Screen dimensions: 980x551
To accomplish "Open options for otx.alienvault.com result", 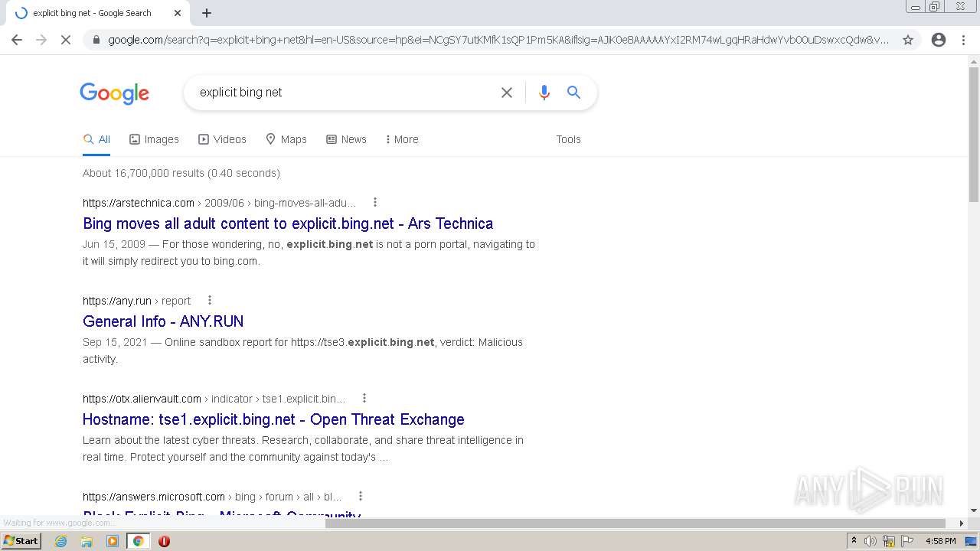I will (x=364, y=399).
